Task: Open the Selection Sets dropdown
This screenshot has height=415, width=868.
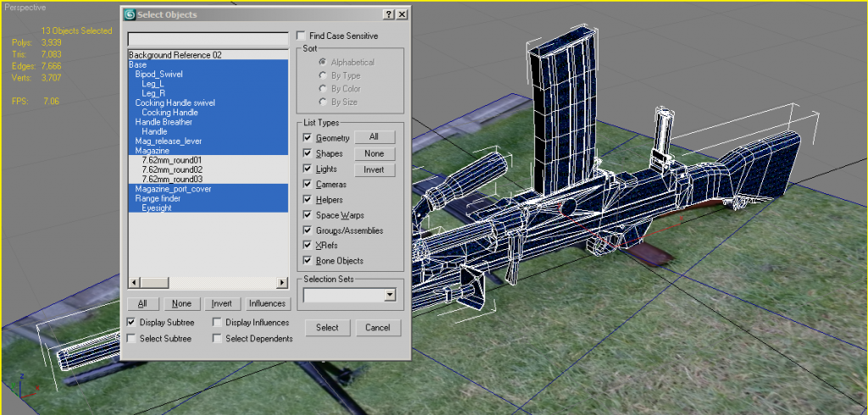Action: [x=390, y=295]
